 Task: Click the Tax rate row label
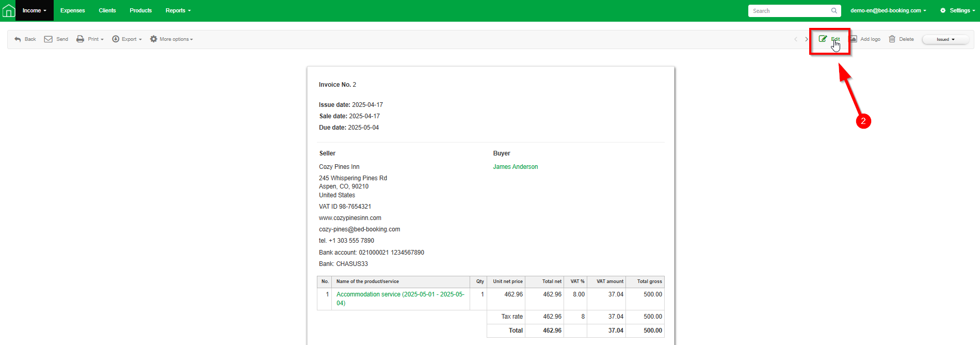(512, 317)
